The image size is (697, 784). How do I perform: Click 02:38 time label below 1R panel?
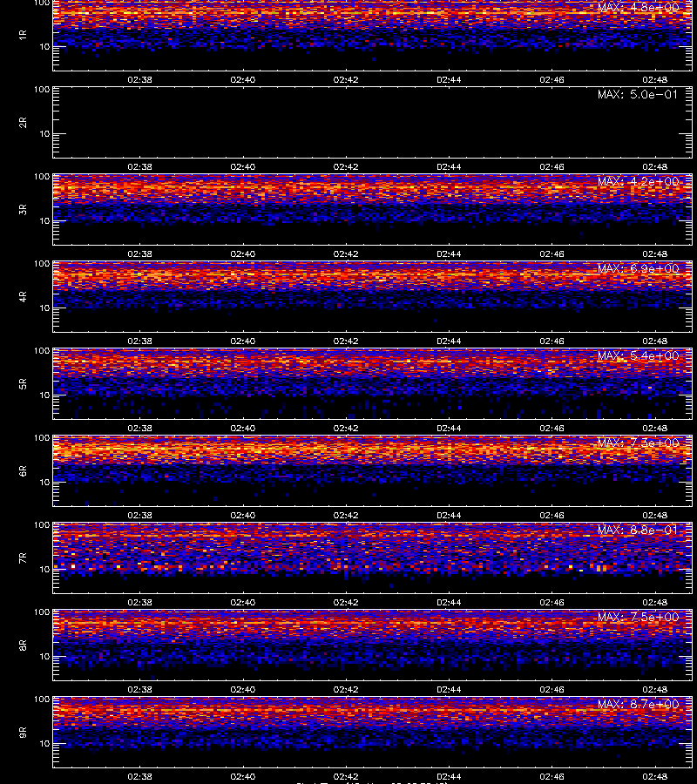[139, 79]
